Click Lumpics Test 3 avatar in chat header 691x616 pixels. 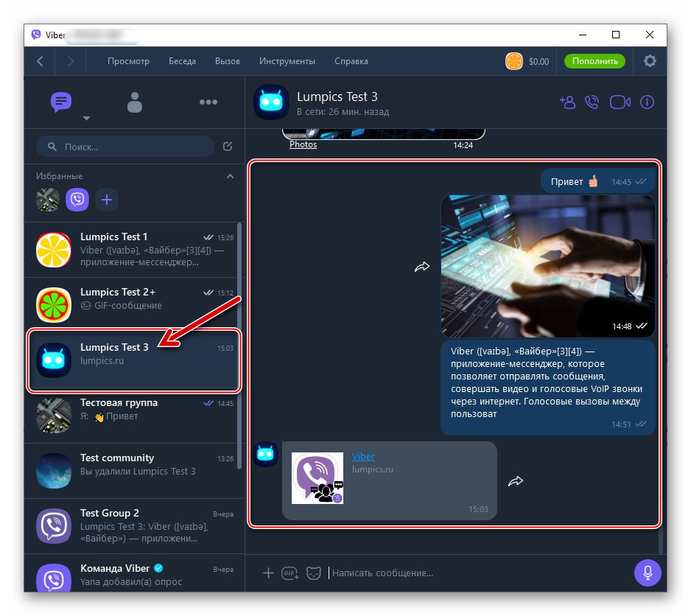(x=271, y=102)
